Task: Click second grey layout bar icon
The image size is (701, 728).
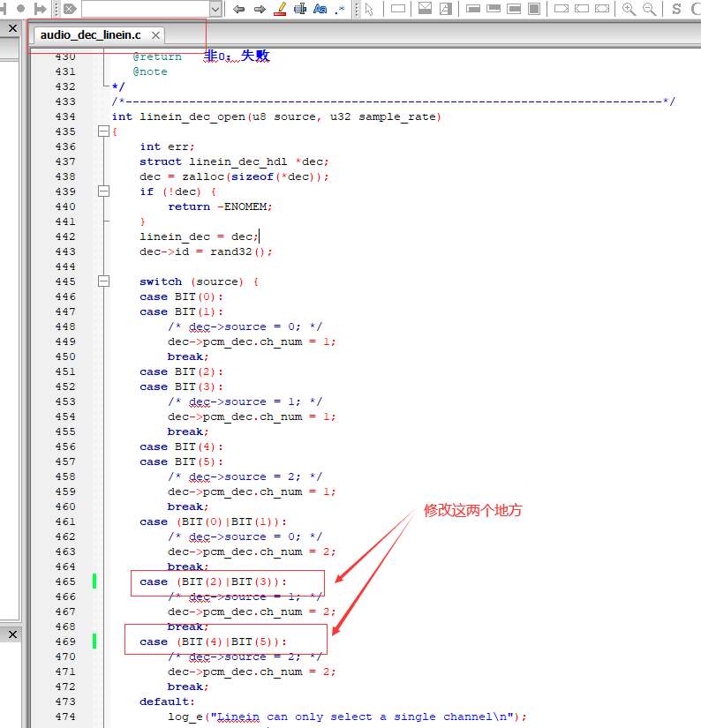Action: pos(494,8)
